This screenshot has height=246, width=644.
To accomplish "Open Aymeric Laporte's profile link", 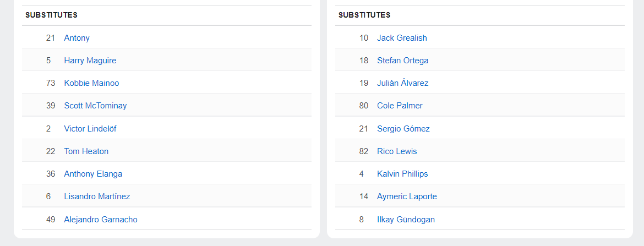I will [x=407, y=196].
